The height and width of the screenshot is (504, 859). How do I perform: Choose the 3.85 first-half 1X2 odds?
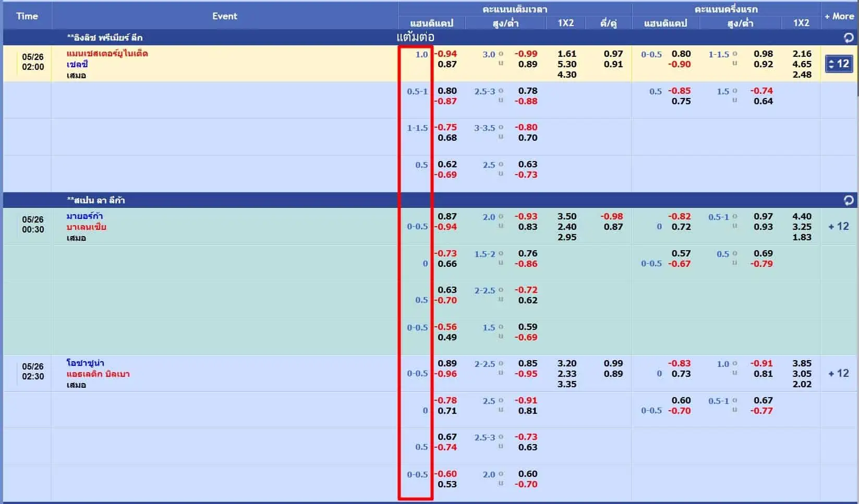pyautogui.click(x=802, y=363)
